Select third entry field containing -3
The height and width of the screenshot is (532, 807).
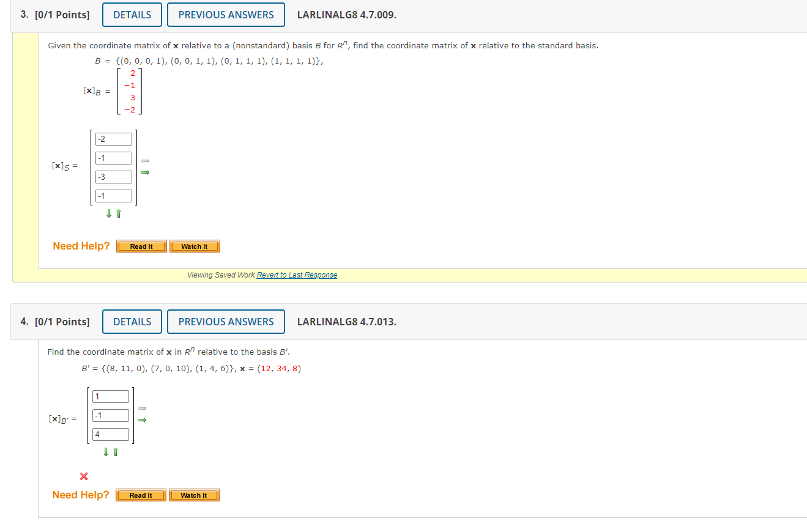pos(114,177)
